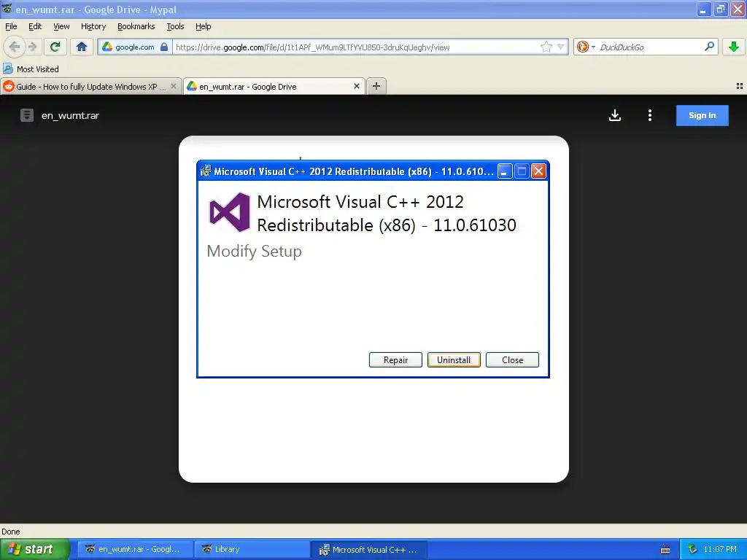Switch to Library taskbar button

[x=252, y=549]
